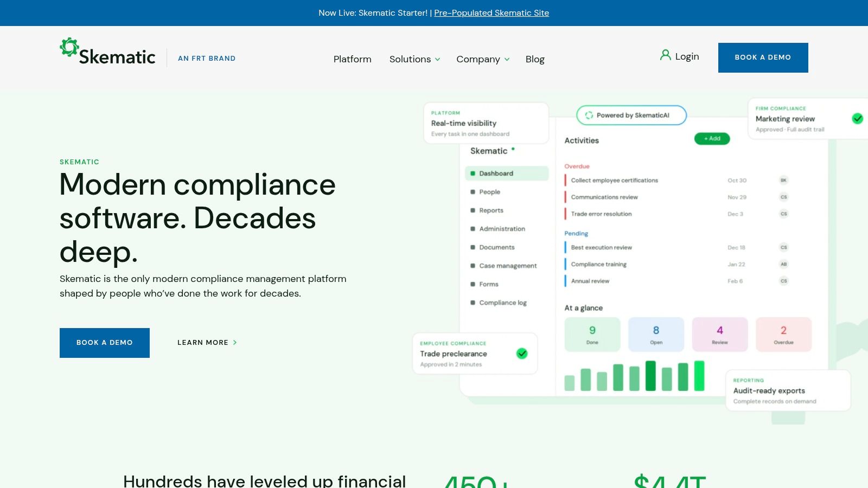Click the 'Communications review' activity row
868x488 pixels.
(677, 197)
